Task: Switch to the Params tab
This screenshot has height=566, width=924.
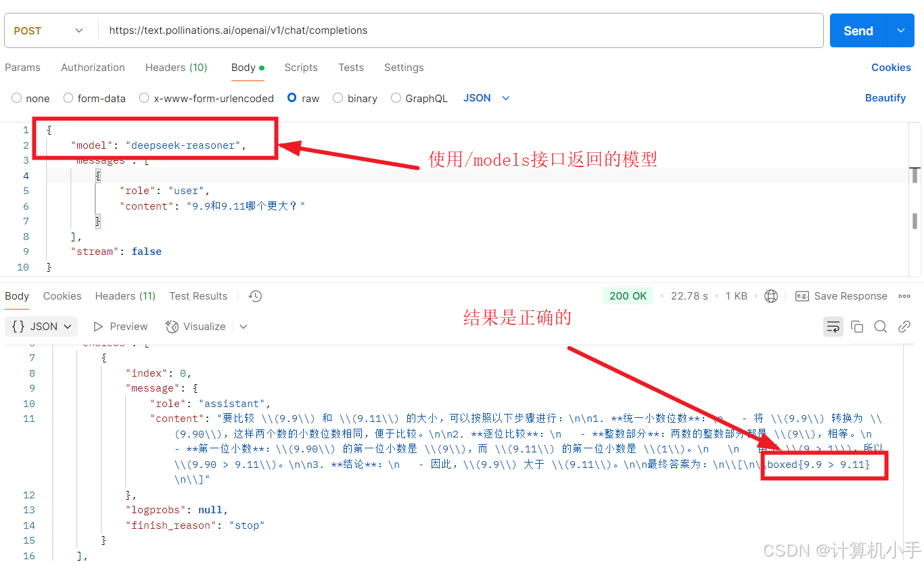Action: tap(22, 68)
